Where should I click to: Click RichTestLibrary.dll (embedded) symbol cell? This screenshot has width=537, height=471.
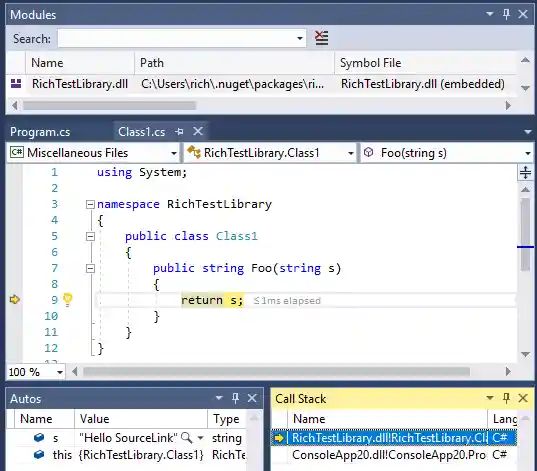pos(423,84)
